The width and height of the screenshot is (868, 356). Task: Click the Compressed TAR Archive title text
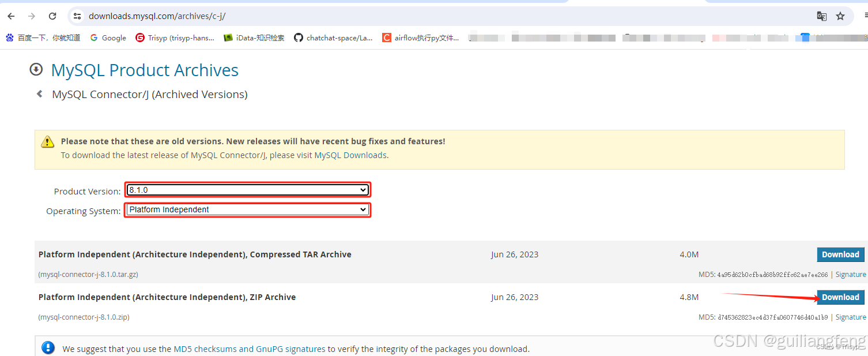(x=195, y=254)
